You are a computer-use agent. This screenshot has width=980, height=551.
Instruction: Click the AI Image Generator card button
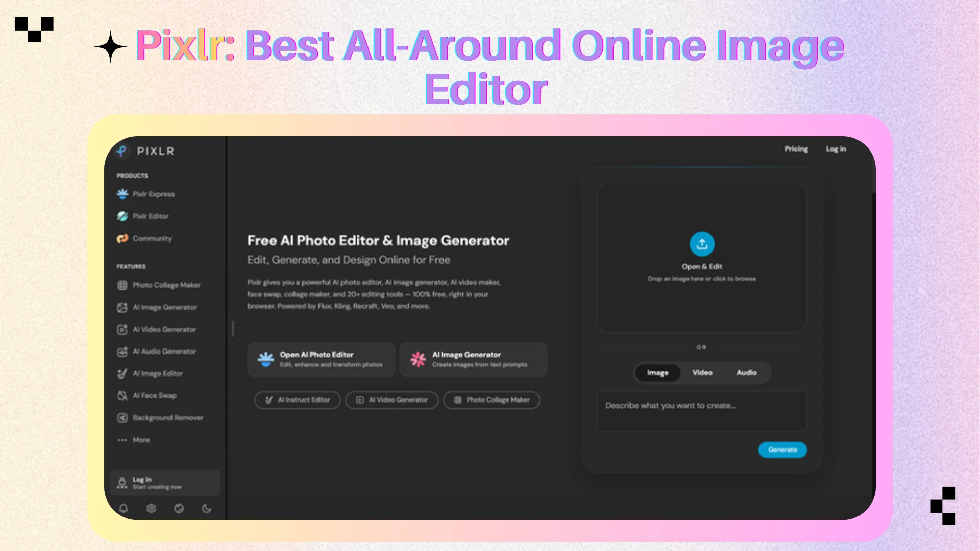tap(473, 360)
